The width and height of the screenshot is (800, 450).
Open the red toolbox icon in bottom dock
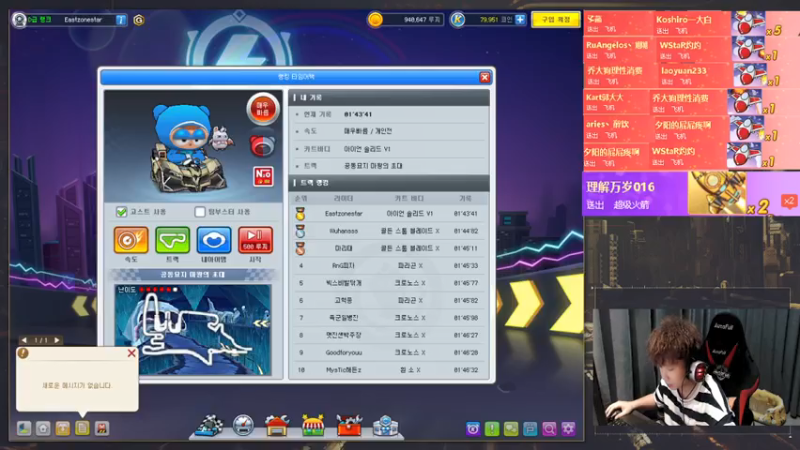tap(349, 426)
